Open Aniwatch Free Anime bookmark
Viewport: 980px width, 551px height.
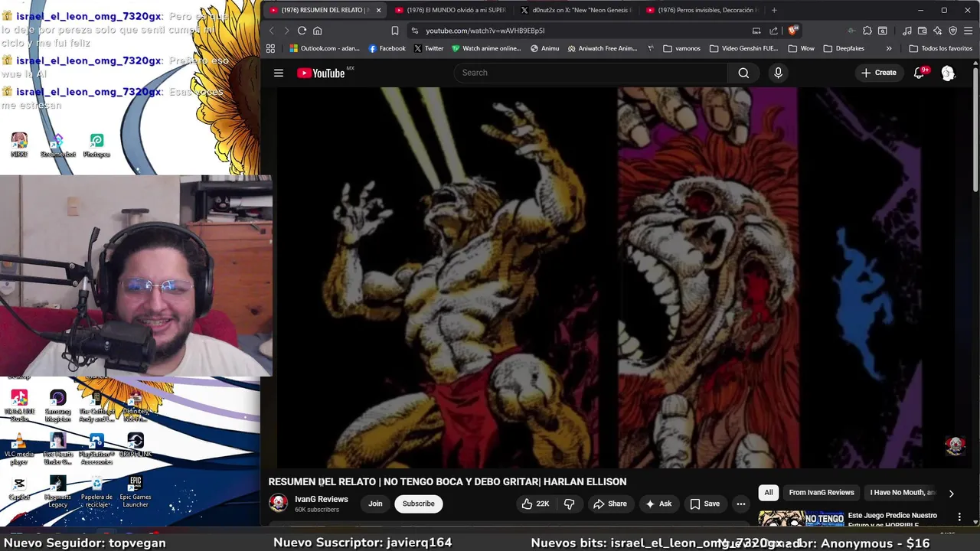coord(603,48)
